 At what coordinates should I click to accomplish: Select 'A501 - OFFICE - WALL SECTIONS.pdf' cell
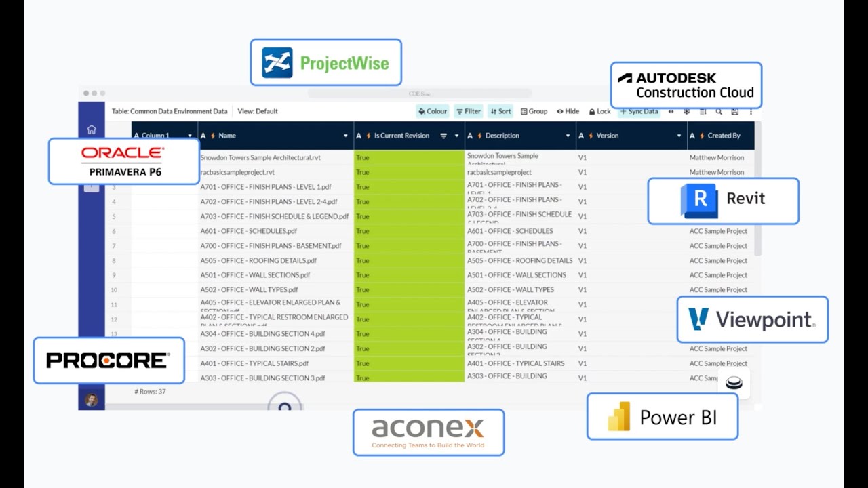tap(276, 275)
